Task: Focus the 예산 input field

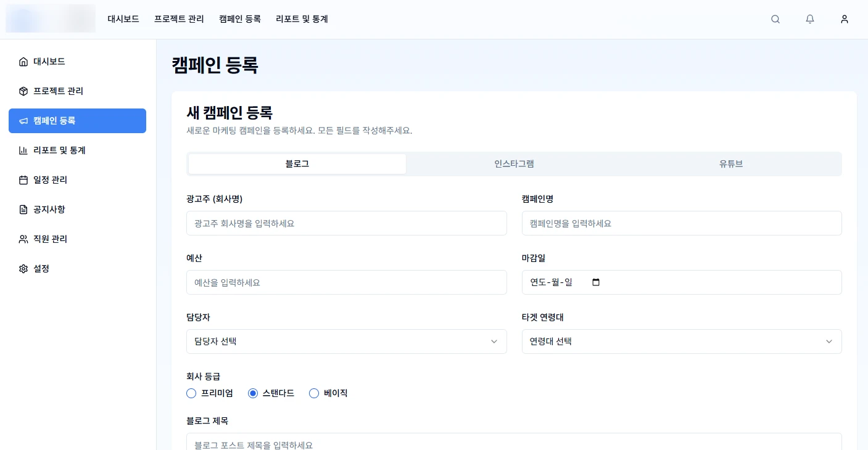Action: tap(347, 282)
